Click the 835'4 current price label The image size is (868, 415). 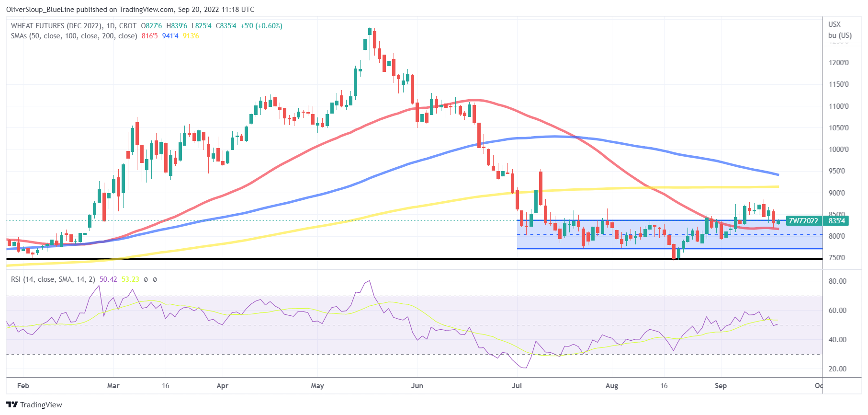pos(837,221)
